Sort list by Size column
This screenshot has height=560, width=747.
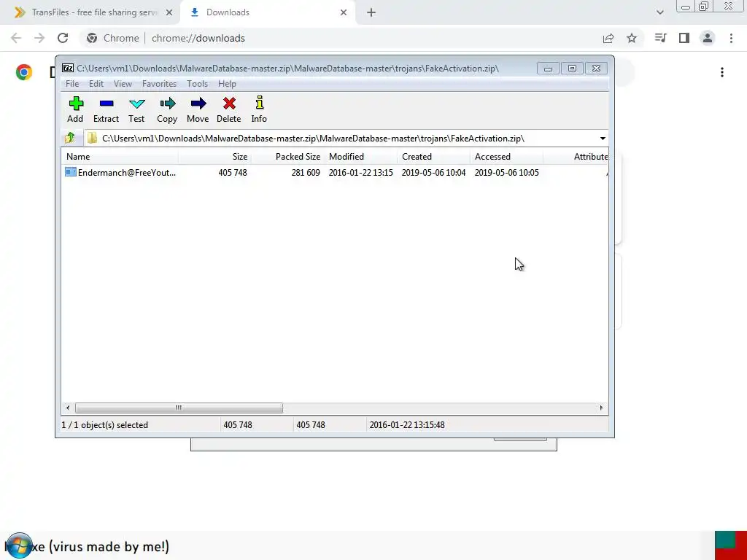(215, 157)
